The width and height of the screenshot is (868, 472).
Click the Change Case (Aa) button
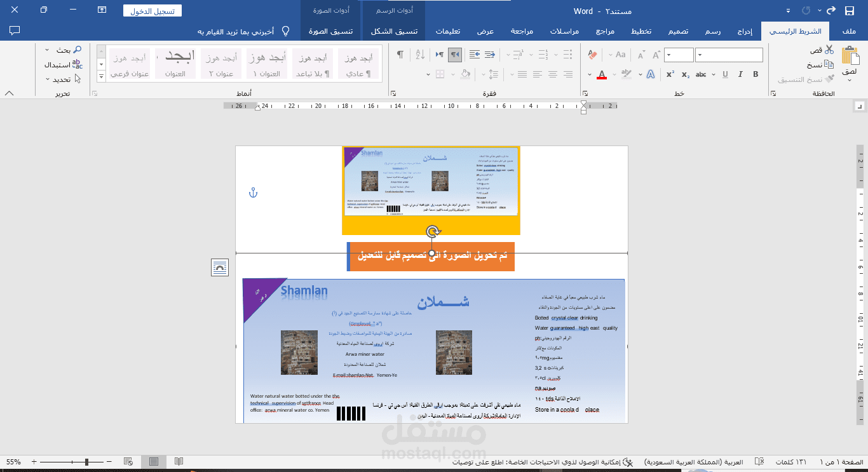click(x=621, y=55)
